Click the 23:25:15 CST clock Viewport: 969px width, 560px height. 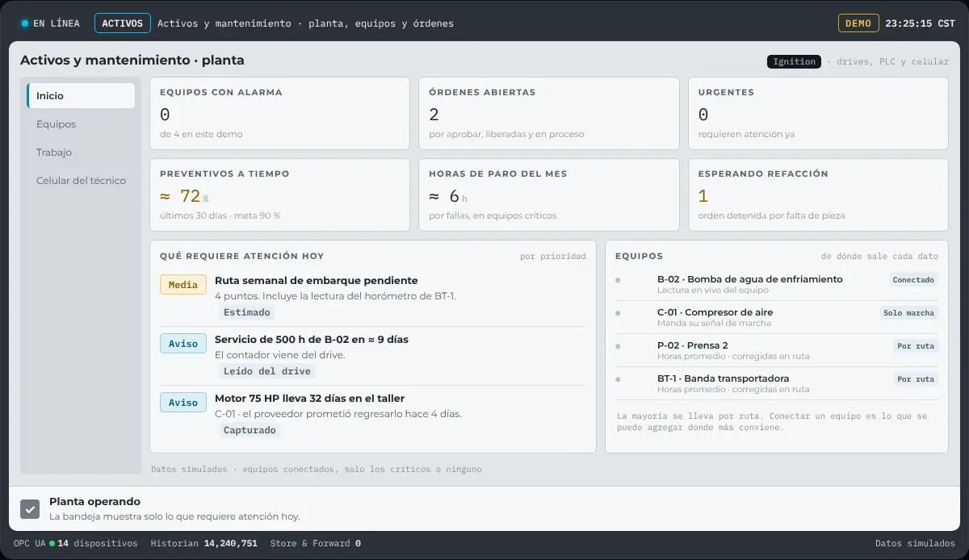pos(920,23)
